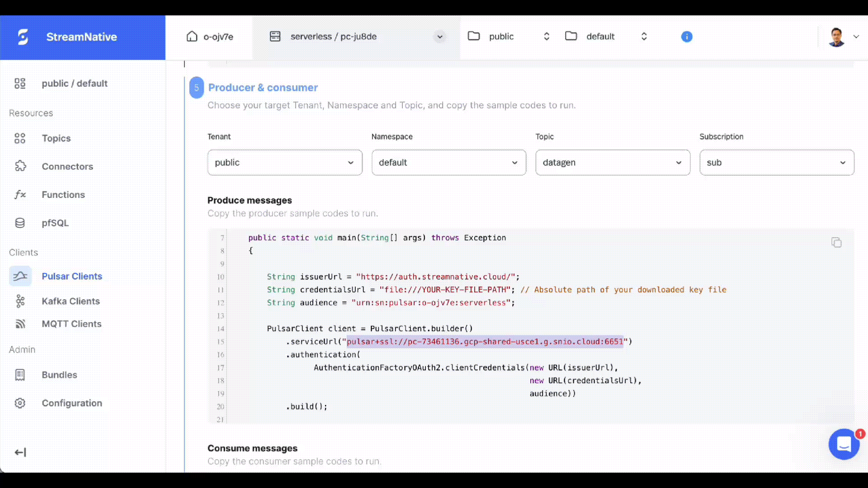The width and height of the screenshot is (868, 488).
Task: Open the o-ojv7e organization home icon
Action: click(x=192, y=37)
